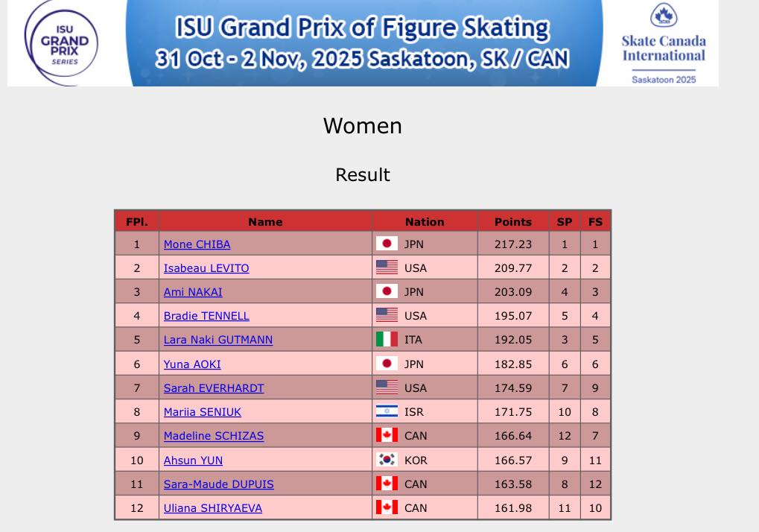Click the Italy flag beside Lara Naki GUTMANN
This screenshot has height=532, width=759.
point(387,340)
